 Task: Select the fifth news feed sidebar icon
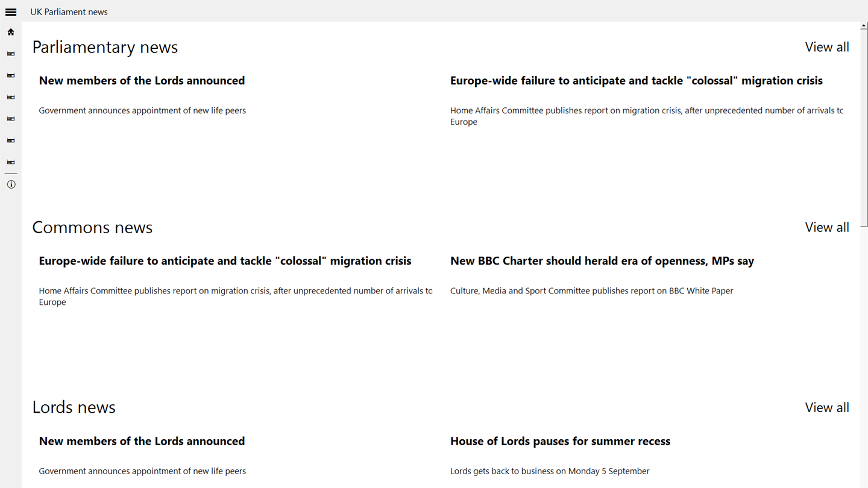click(x=11, y=140)
